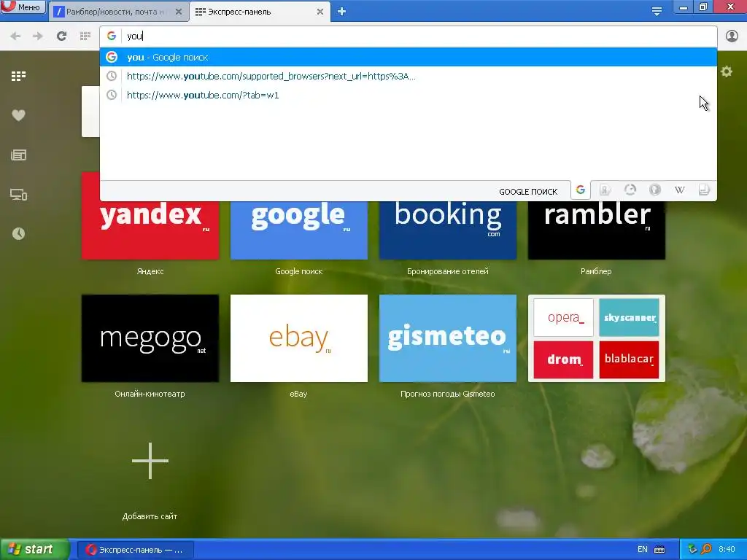Screen dimensions: 747x560
Task: Select Wikipedia W search engine icon
Action: [680, 190]
